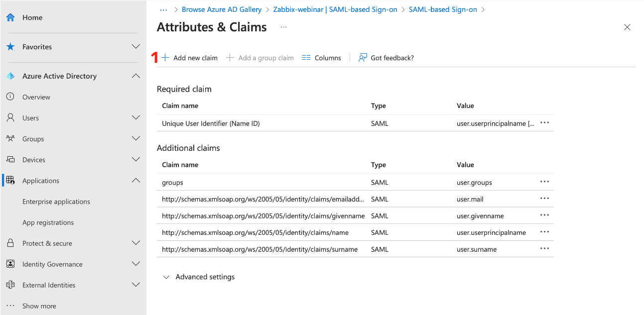Click the Applications grid icon
Screen dimensions: 644x315
click(x=10, y=180)
